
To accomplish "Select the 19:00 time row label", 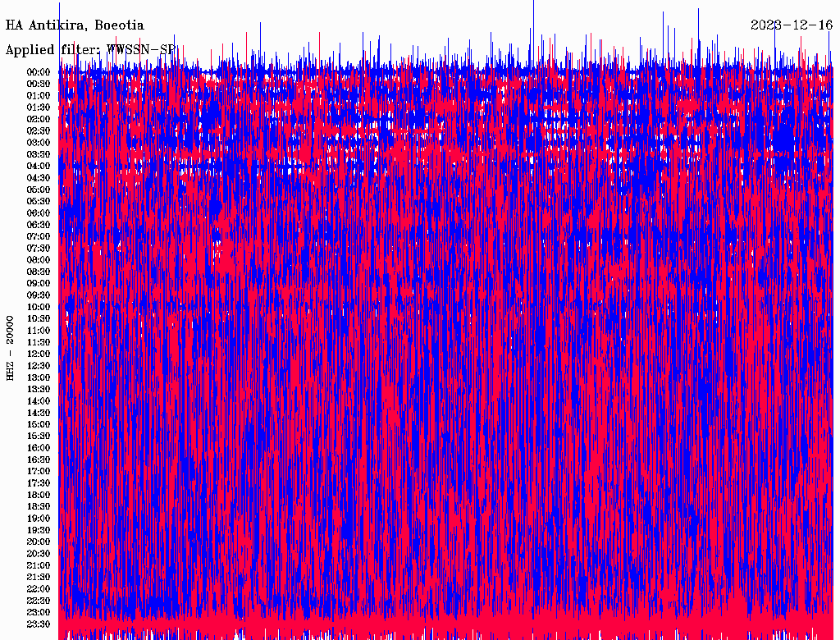I will 39,519.
